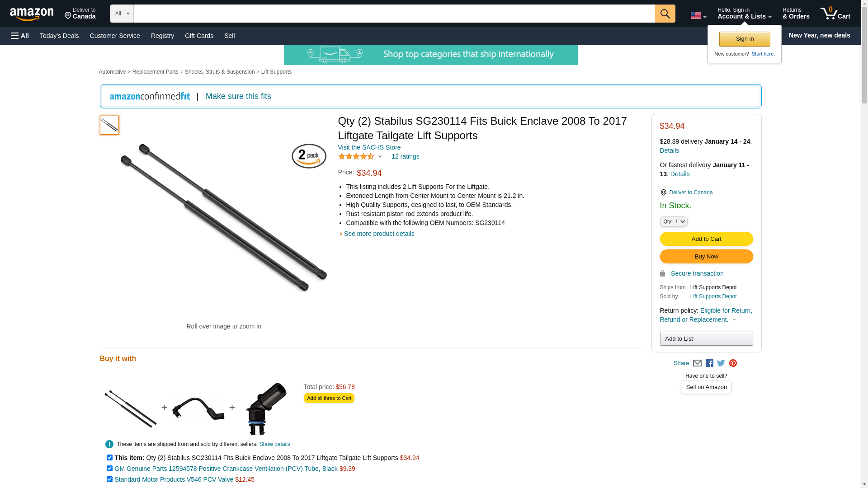The height and width of the screenshot is (488, 868).
Task: Open the Qty quantity dropdown
Action: pos(673,221)
